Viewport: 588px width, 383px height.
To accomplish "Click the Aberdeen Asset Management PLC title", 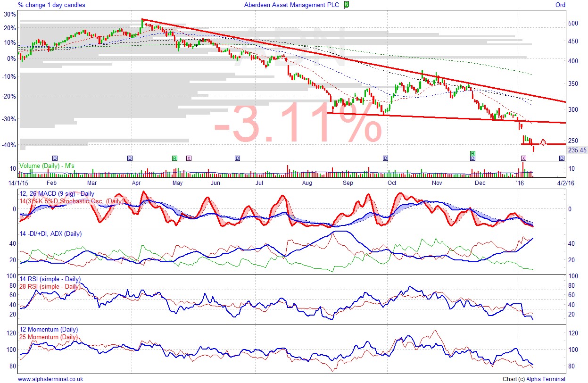I will tap(293, 5).
